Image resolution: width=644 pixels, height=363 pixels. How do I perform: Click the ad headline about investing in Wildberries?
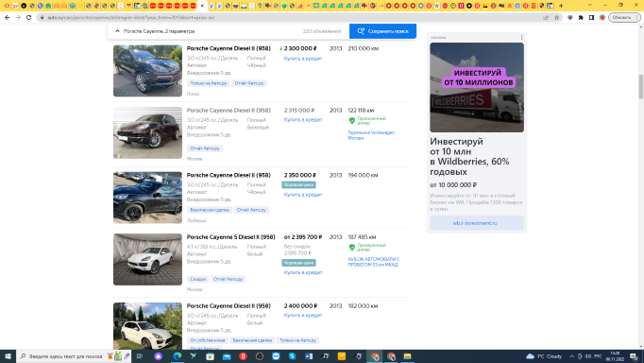pyautogui.click(x=469, y=157)
